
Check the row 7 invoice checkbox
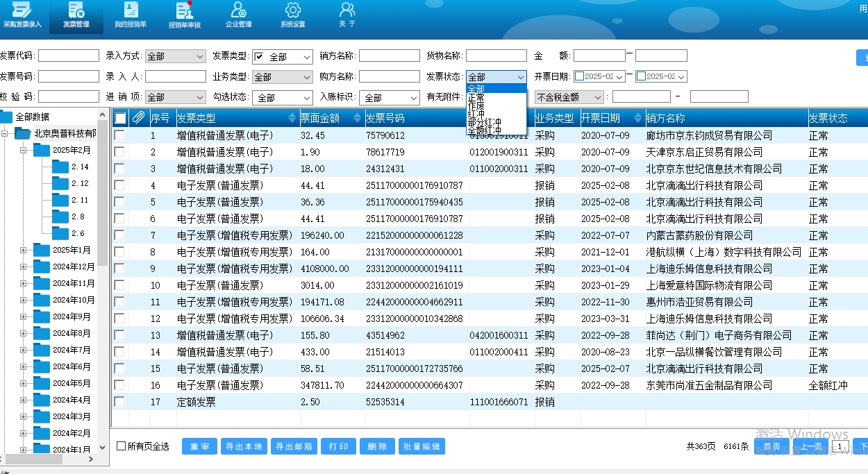pos(119,235)
